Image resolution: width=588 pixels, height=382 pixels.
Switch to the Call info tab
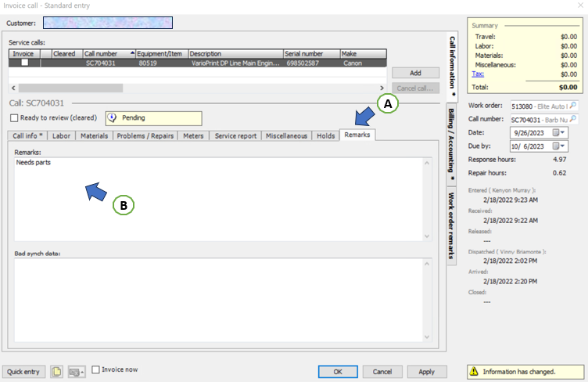(27, 136)
